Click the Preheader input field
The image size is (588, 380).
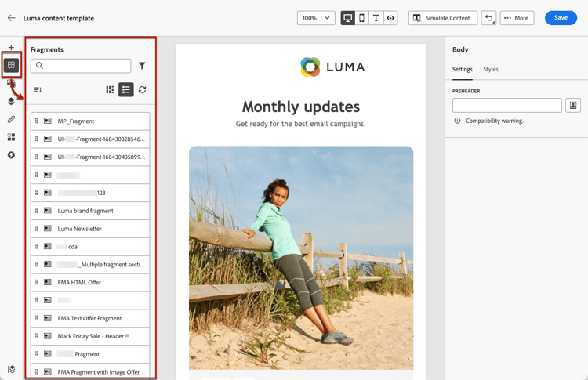[x=506, y=105]
